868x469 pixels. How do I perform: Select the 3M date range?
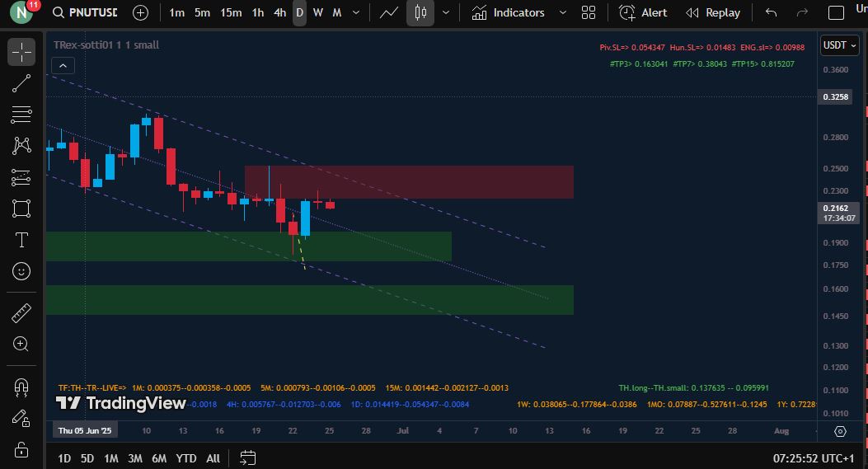pos(135,458)
